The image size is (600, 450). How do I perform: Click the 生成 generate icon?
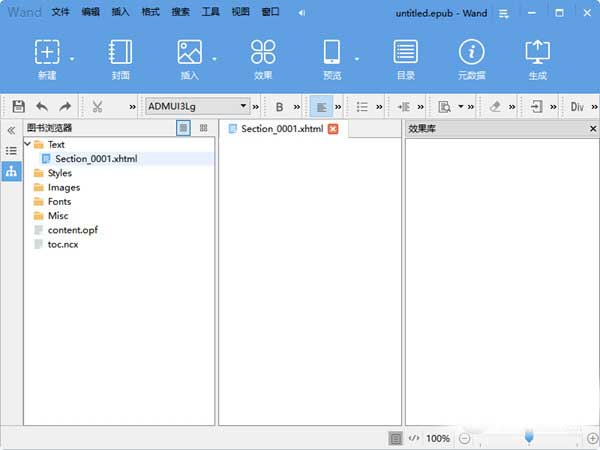coord(537,58)
